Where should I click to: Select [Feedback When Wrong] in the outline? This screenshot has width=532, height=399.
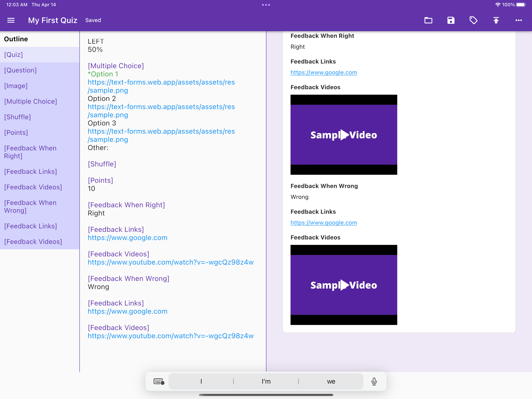tap(40, 207)
